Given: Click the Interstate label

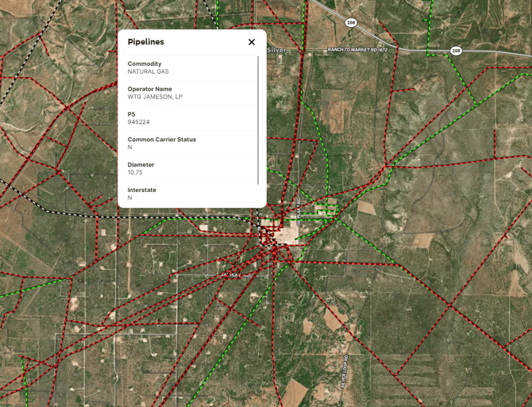Looking at the screenshot, I should (142, 190).
